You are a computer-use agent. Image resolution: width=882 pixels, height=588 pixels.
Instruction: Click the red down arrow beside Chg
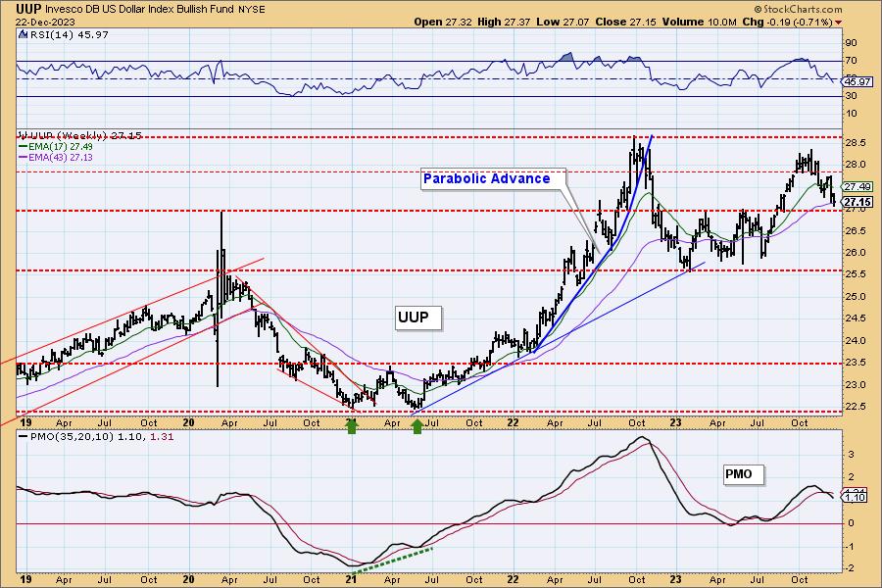839,23
